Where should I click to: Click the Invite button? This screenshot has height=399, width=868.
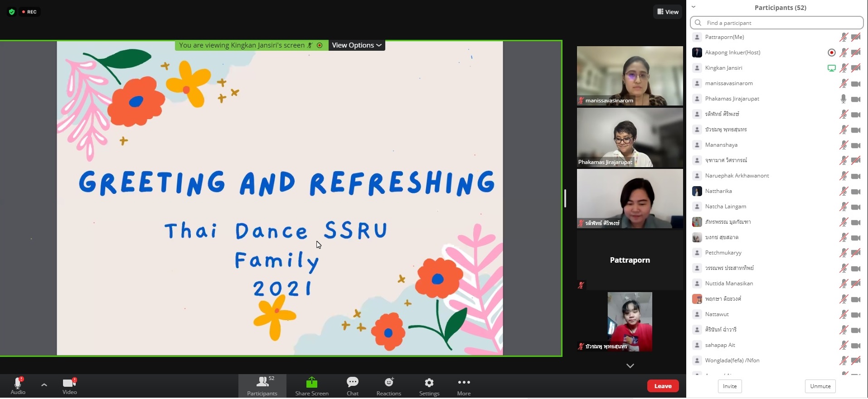(729, 386)
